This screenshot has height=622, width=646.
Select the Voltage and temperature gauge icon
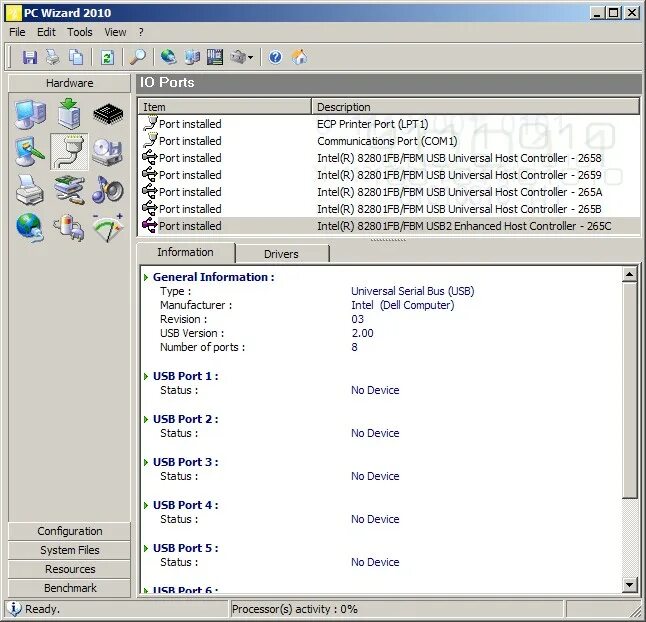pyautogui.click(x=108, y=228)
